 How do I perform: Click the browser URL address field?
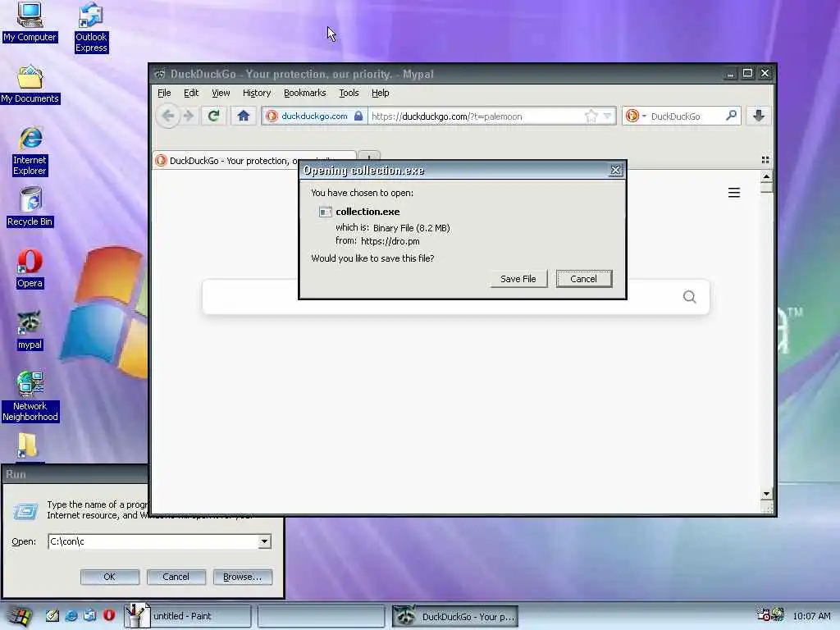[x=475, y=116]
